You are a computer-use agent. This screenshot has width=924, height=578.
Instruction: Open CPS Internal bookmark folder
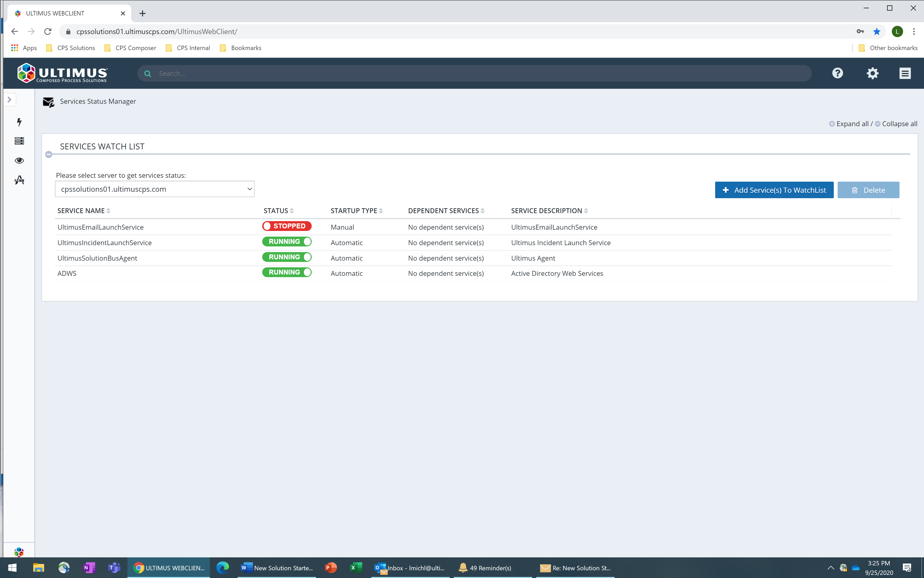188,48
